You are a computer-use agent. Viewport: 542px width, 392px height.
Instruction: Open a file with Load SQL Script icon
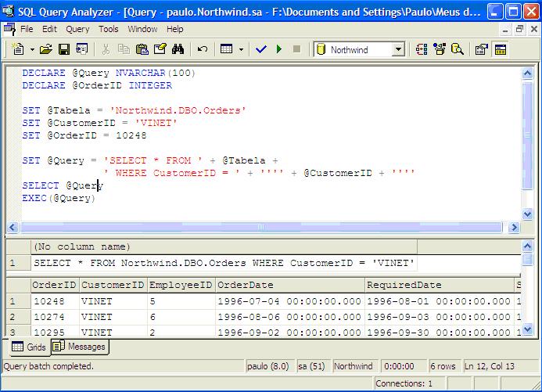46,49
